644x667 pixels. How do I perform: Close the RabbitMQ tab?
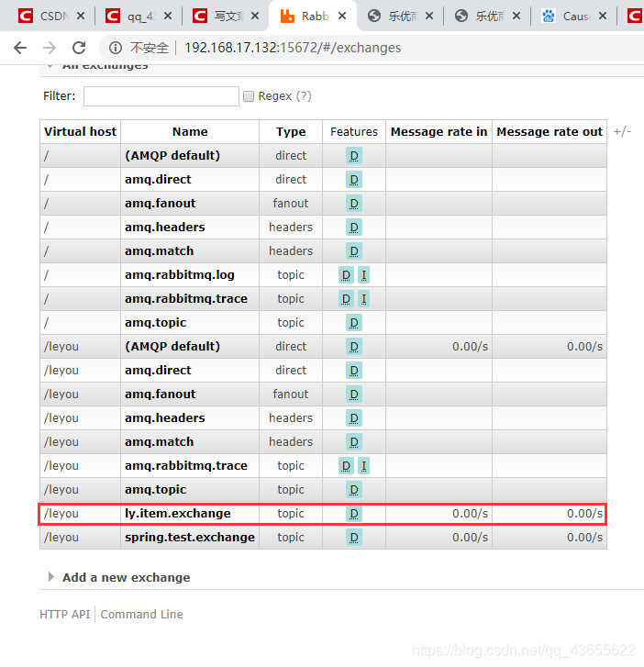coord(342,17)
